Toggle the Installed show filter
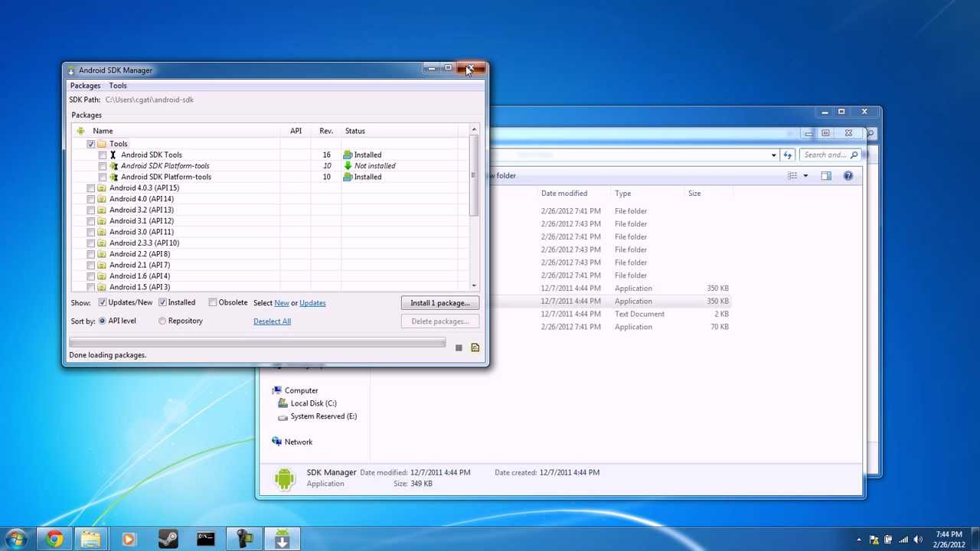980x551 pixels. [162, 303]
